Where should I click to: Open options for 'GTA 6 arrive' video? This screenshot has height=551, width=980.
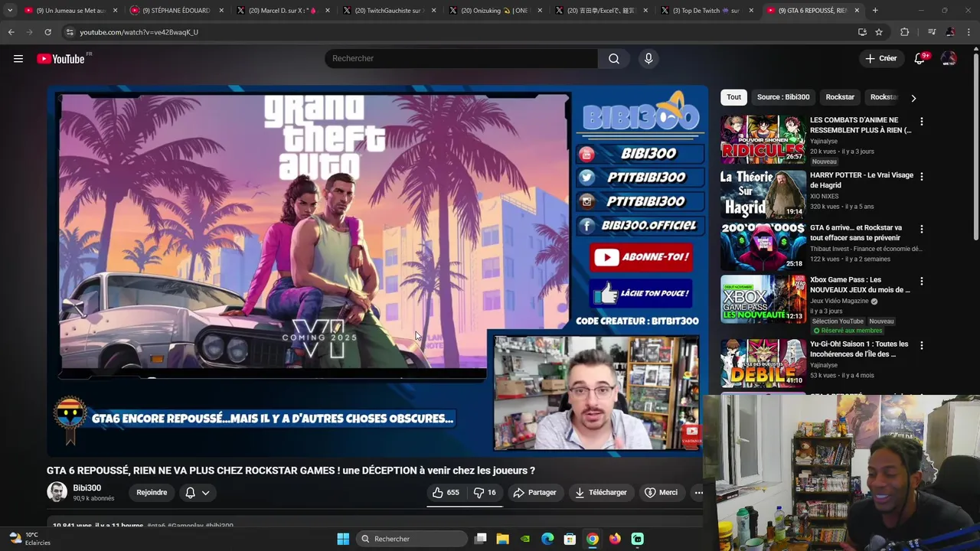(x=921, y=229)
